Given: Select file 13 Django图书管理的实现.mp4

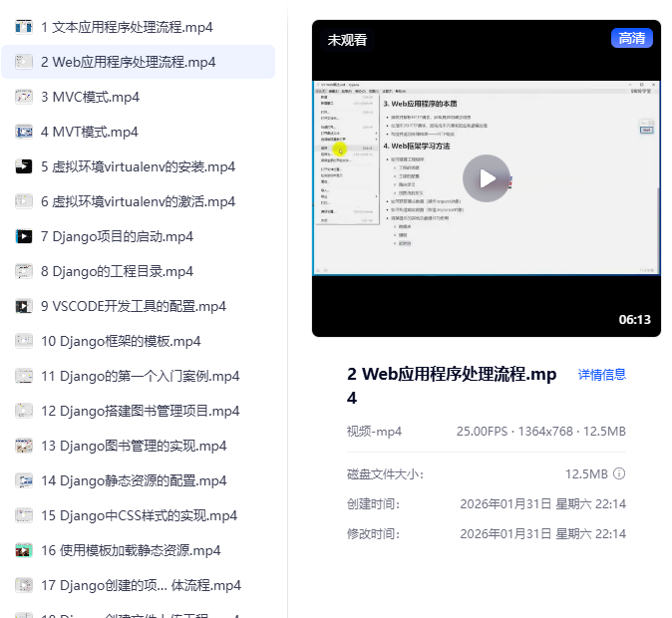Looking at the screenshot, I should click(x=138, y=446).
